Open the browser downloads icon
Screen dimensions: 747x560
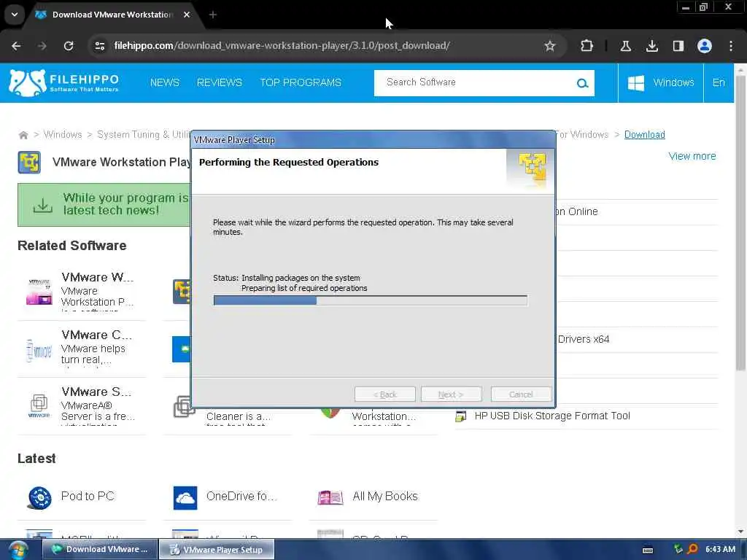651,46
